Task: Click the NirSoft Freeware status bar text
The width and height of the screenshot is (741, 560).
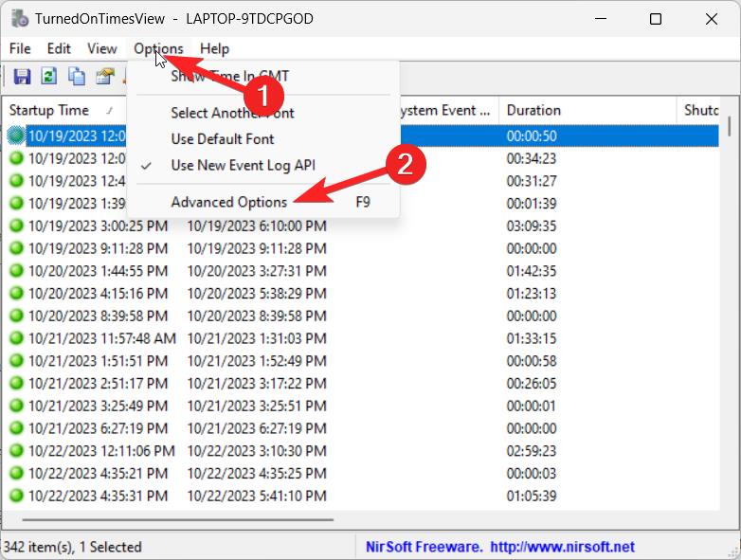Action: tap(424, 547)
